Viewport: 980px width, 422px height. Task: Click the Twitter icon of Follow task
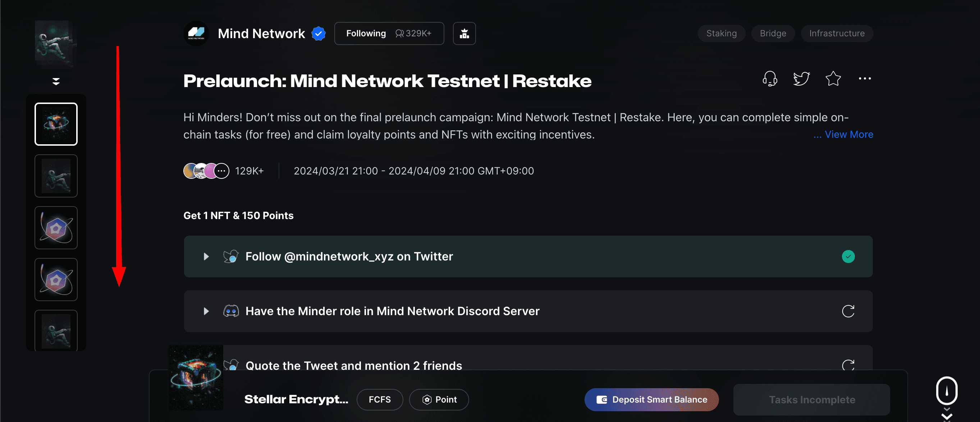tap(230, 256)
